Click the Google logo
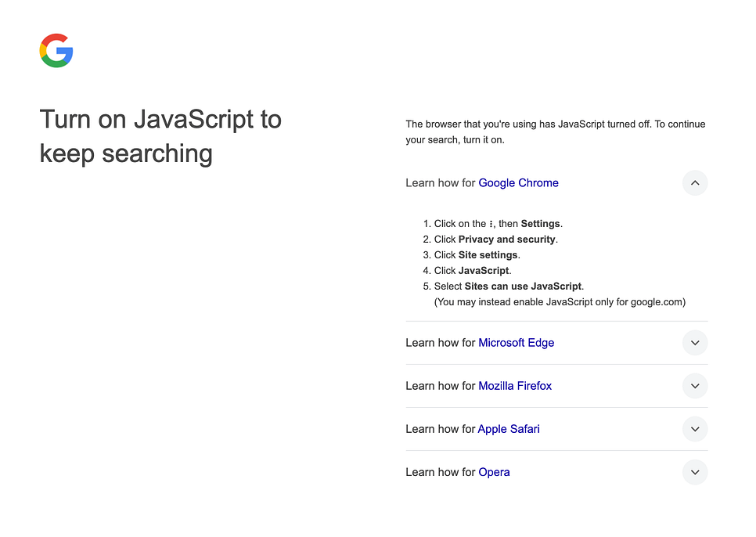Viewport: 756px width, 537px height. coord(56,51)
